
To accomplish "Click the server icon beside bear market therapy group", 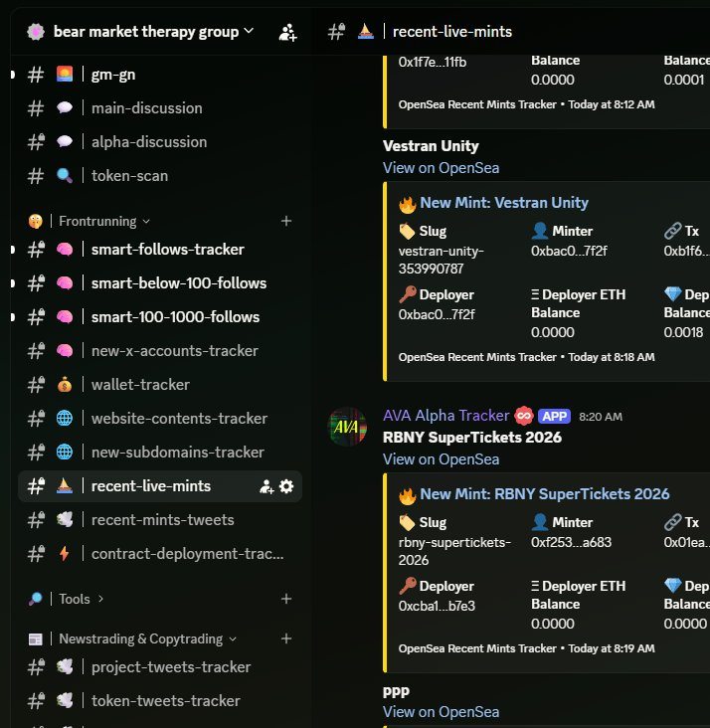I will pyautogui.click(x=36, y=32).
